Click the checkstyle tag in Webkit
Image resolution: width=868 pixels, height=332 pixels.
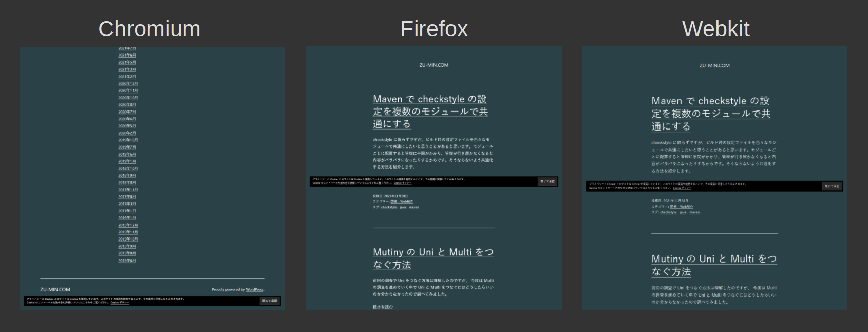[668, 212]
